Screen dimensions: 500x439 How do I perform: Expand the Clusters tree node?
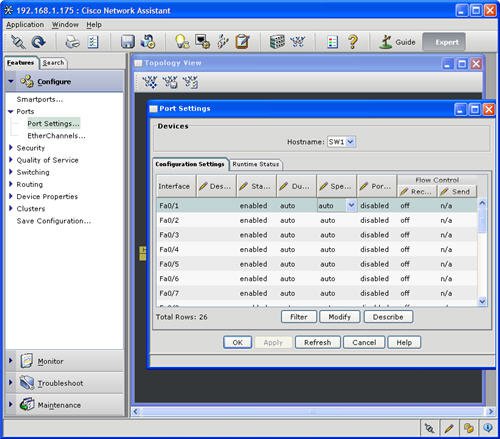[x=11, y=208]
